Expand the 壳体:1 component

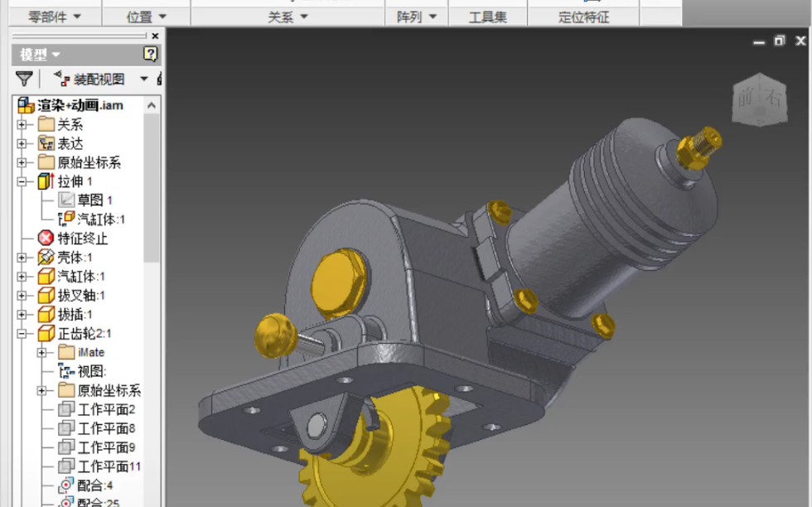click(x=22, y=258)
